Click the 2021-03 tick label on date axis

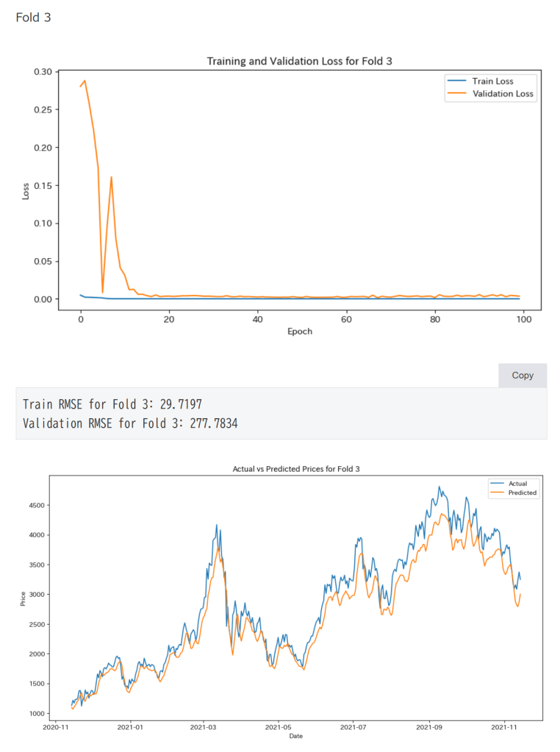203,727
